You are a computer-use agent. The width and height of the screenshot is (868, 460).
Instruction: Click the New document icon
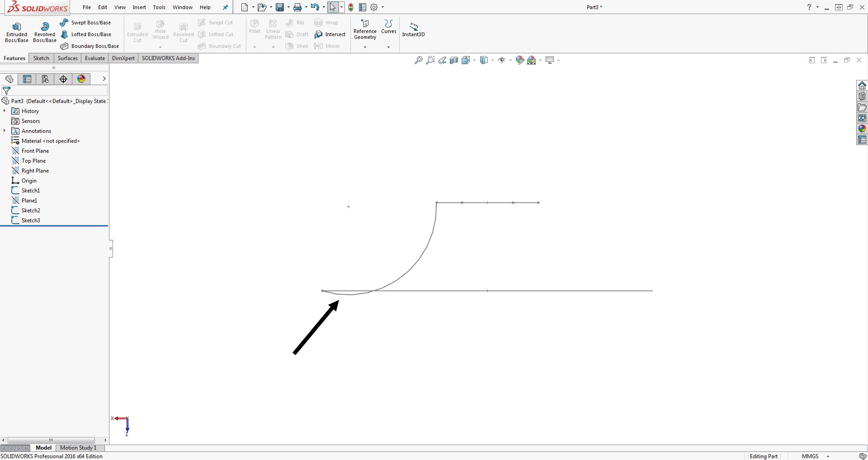245,7
